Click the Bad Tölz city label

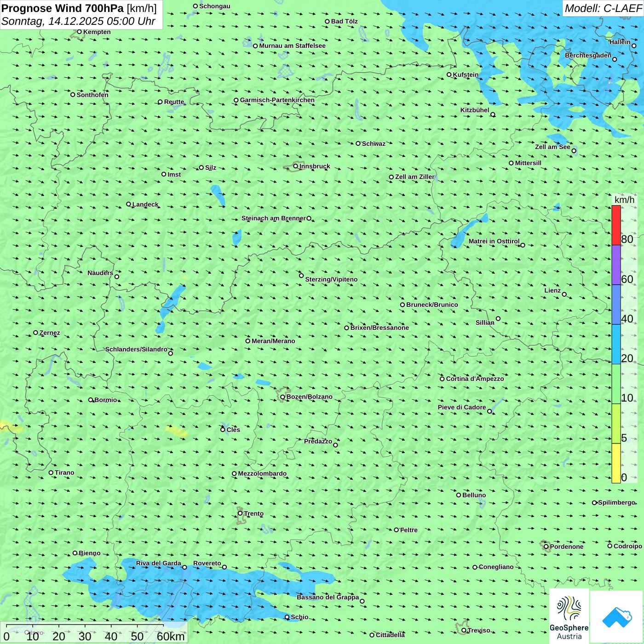[345, 21]
